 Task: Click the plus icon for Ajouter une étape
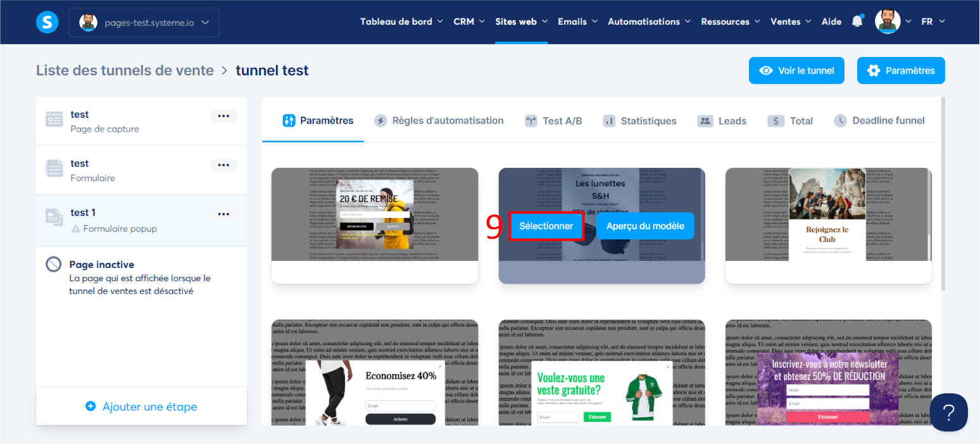91,406
